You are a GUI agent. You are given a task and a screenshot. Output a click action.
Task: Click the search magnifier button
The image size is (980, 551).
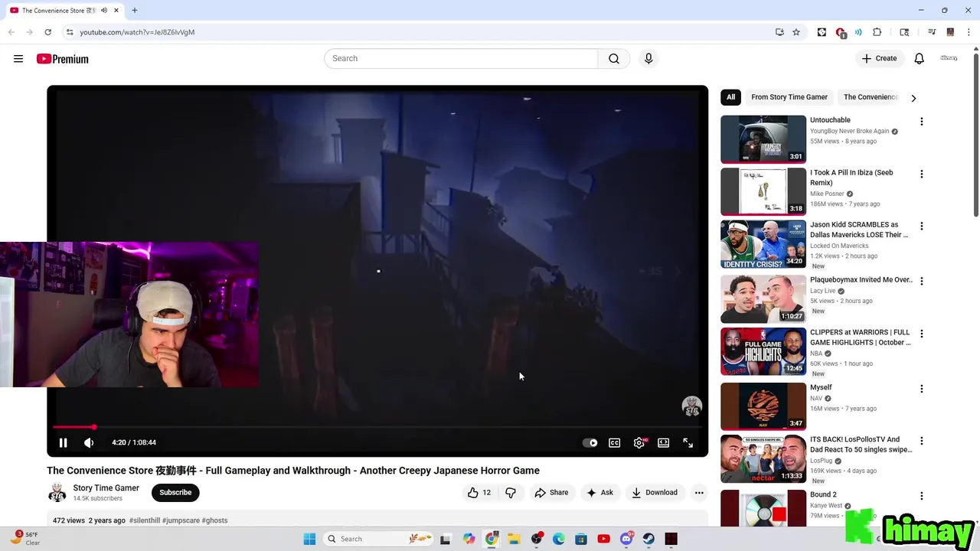614,58
